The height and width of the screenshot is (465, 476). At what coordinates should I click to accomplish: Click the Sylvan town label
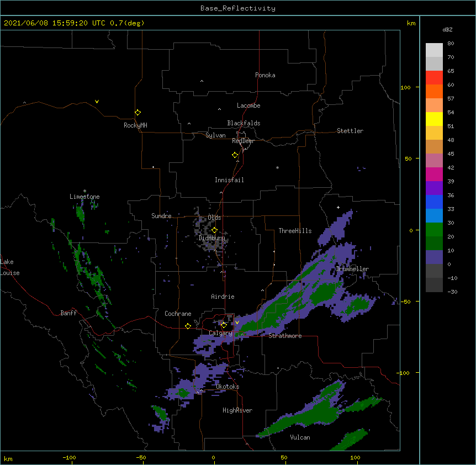(215, 135)
